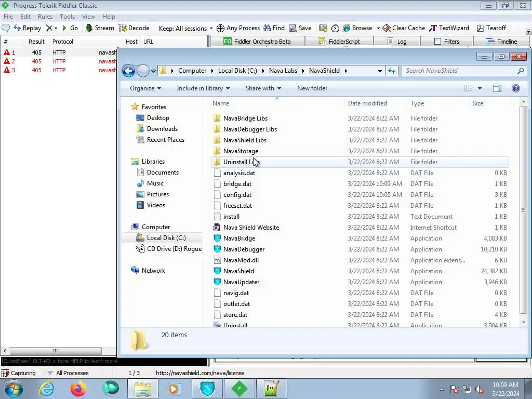Click Find in Fiddler toolbar
The height and width of the screenshot is (399, 532).
274,28
